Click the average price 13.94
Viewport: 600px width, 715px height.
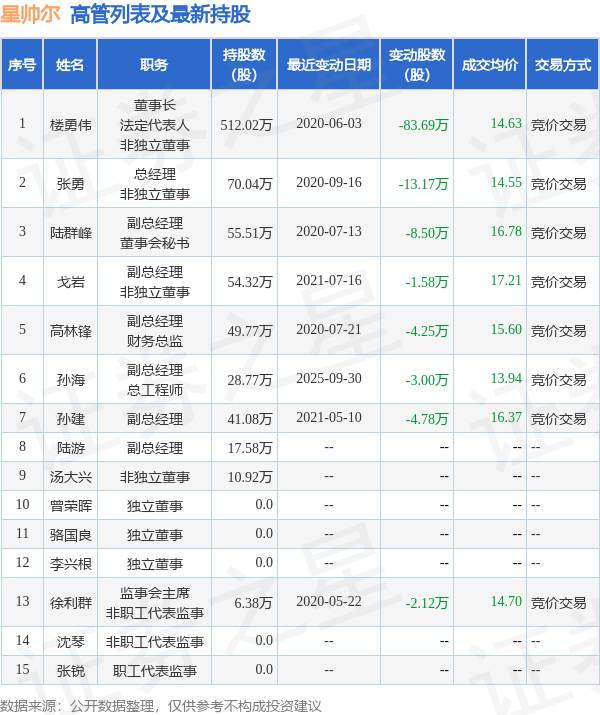tap(506, 378)
